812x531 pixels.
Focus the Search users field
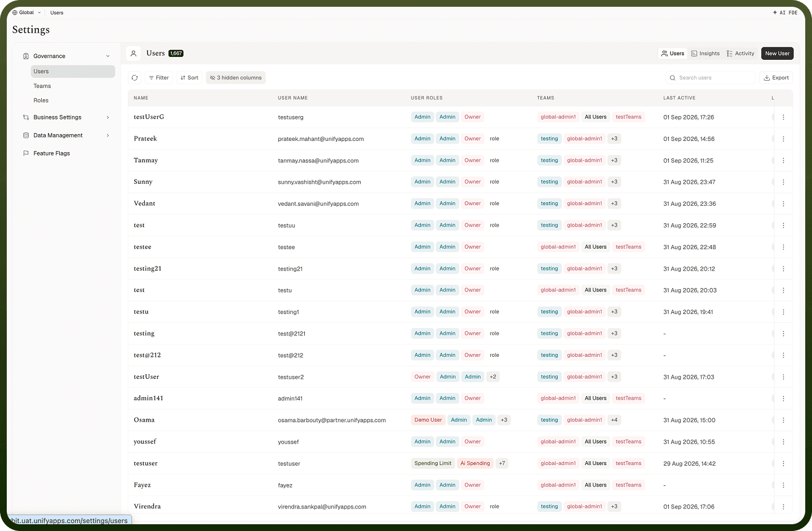pos(710,78)
